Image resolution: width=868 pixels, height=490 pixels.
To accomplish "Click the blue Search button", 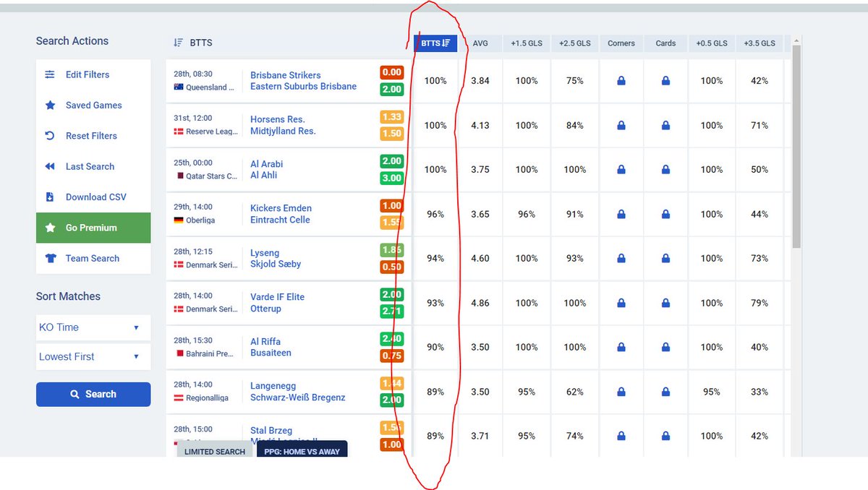I will 93,394.
